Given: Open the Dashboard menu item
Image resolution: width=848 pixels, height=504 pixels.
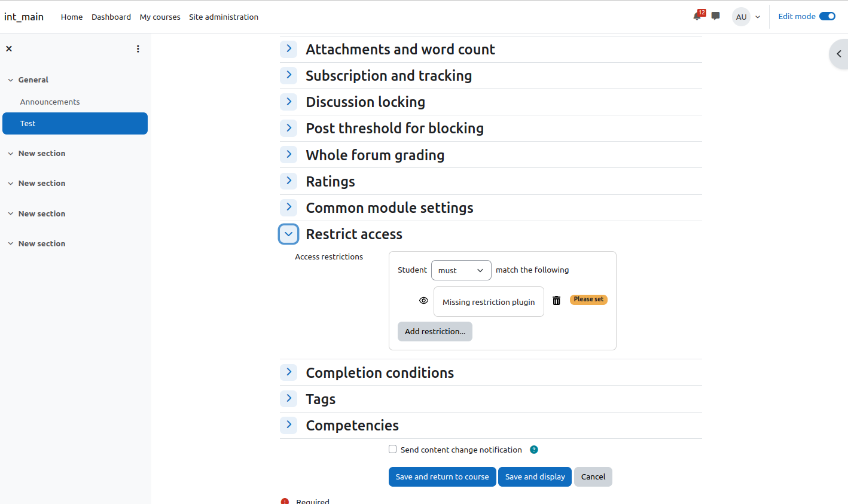Looking at the screenshot, I should coord(111,17).
